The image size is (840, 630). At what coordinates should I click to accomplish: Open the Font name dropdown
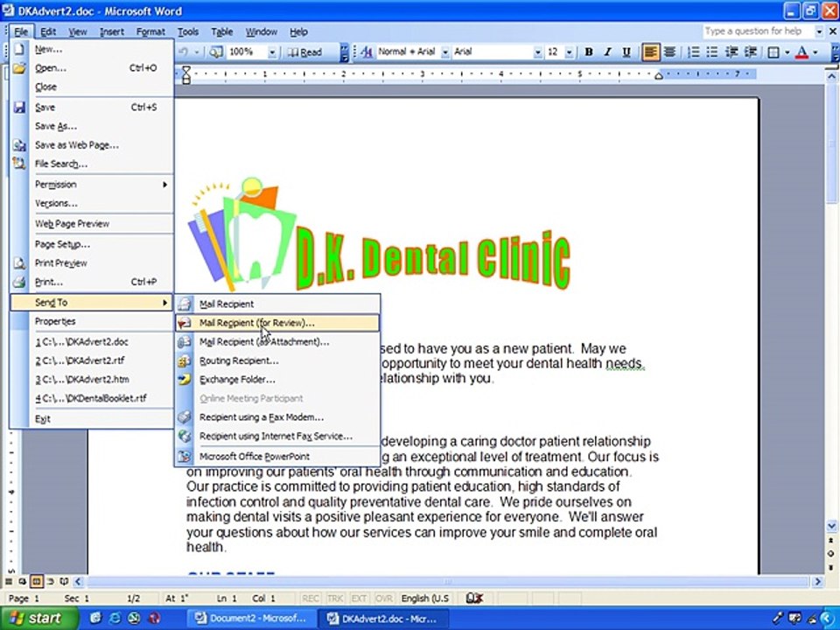(537, 52)
